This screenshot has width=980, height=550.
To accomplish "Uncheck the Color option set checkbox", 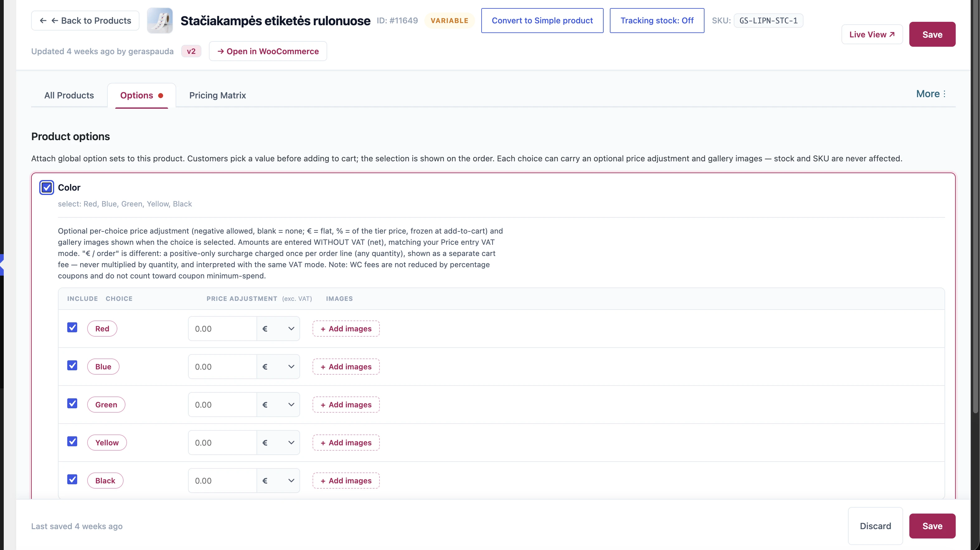I will point(46,187).
